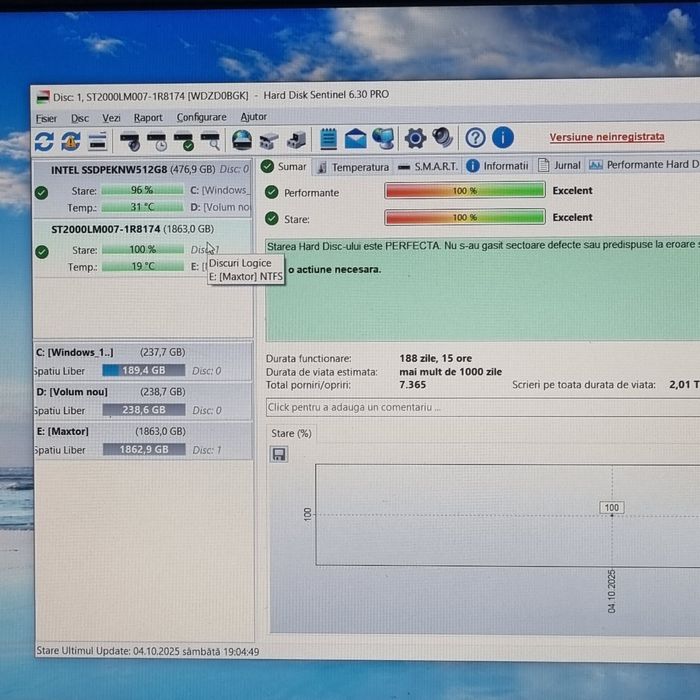Switch to the S.M.A.R.T. tab

coord(435,167)
